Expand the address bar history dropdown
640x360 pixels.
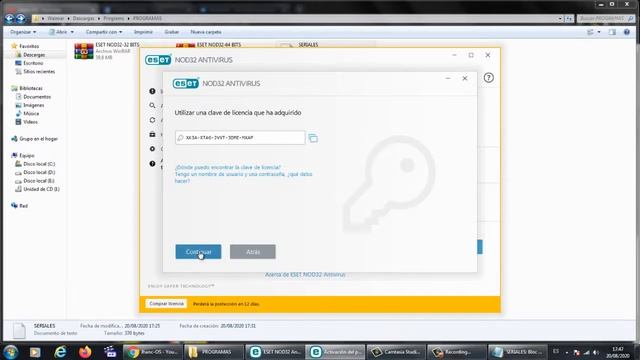(x=560, y=18)
